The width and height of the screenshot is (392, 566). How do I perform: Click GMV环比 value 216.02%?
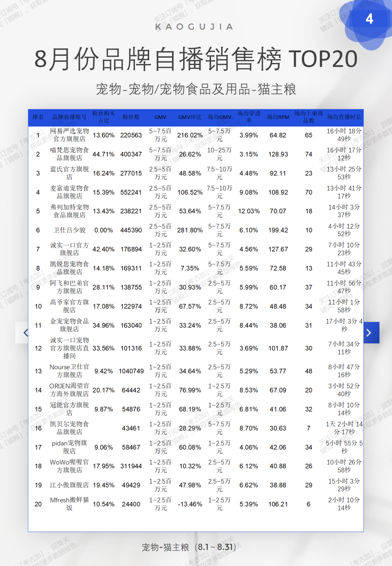click(x=190, y=135)
